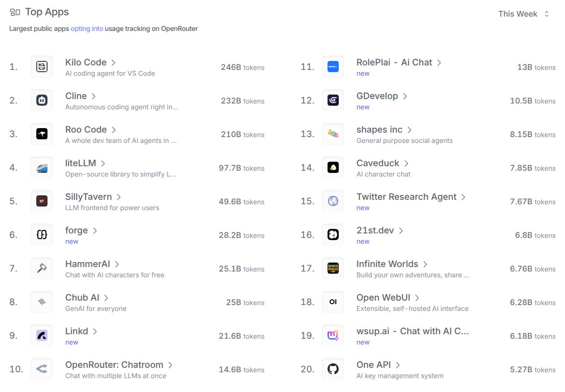Viewport: 565px width, 392px height.
Task: Click the chevron next to Kilo Code
Action: pyautogui.click(x=113, y=63)
